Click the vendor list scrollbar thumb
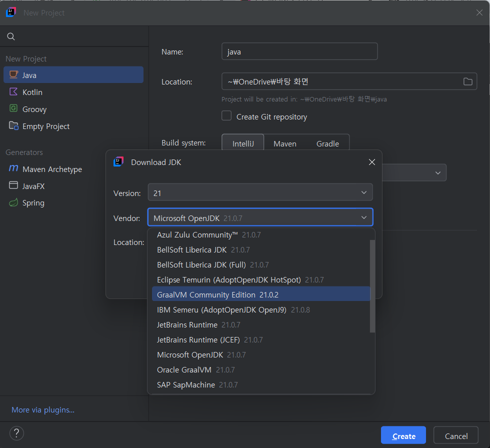 click(x=372, y=286)
